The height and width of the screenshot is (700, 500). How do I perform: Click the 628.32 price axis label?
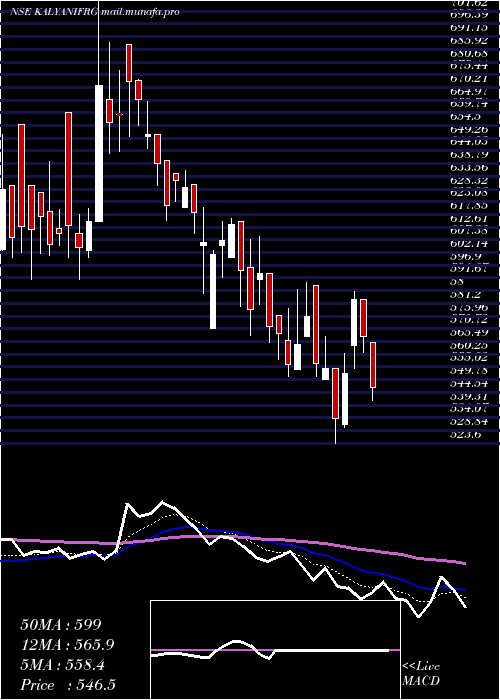point(471,180)
